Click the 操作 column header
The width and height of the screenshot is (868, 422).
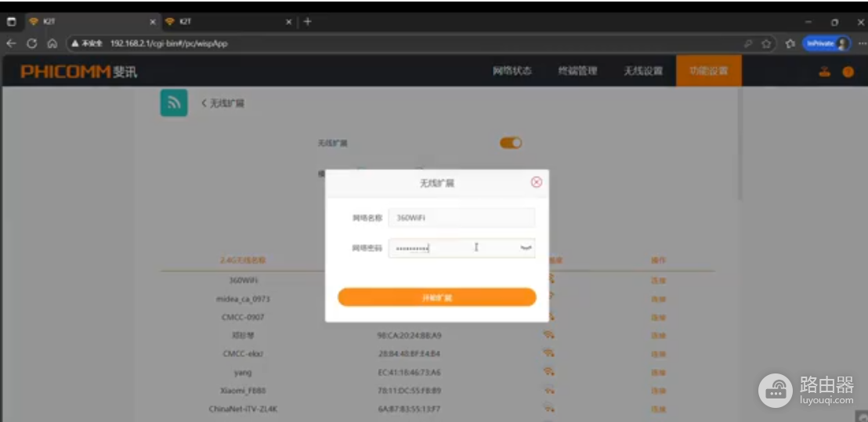[x=658, y=260]
